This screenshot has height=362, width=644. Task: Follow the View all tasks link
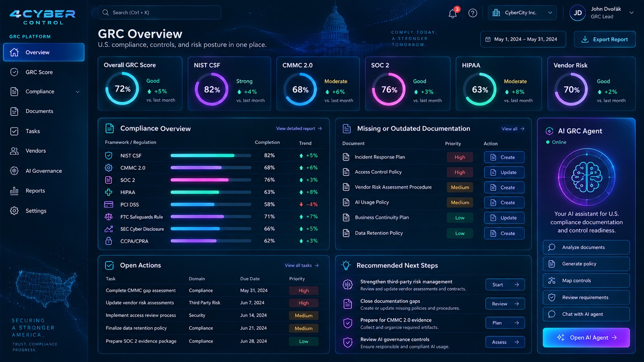tap(302, 265)
